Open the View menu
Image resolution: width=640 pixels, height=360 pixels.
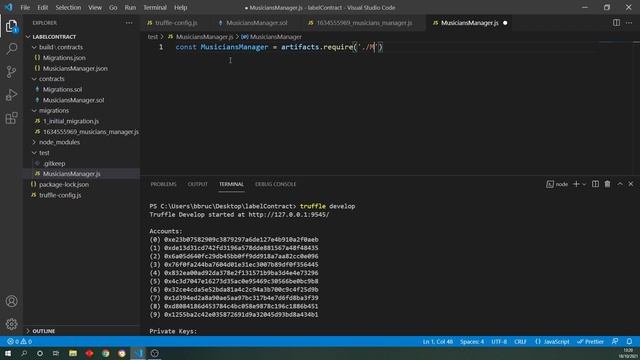point(95,7)
